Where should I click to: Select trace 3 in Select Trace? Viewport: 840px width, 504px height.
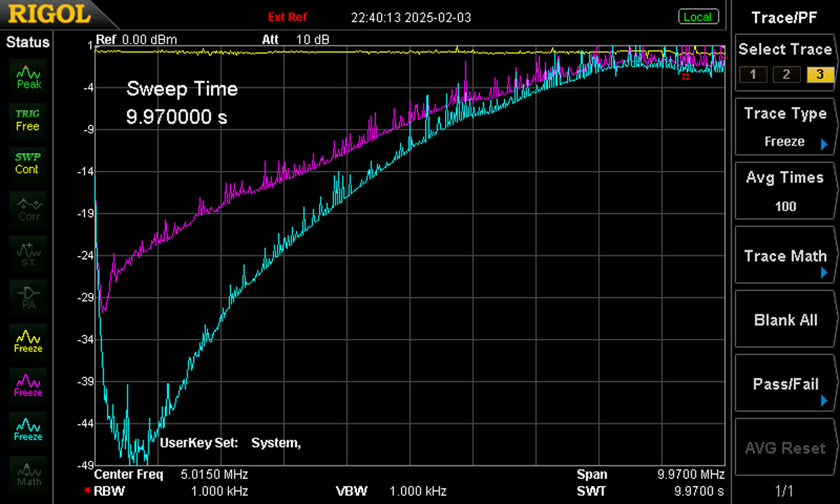pos(820,74)
